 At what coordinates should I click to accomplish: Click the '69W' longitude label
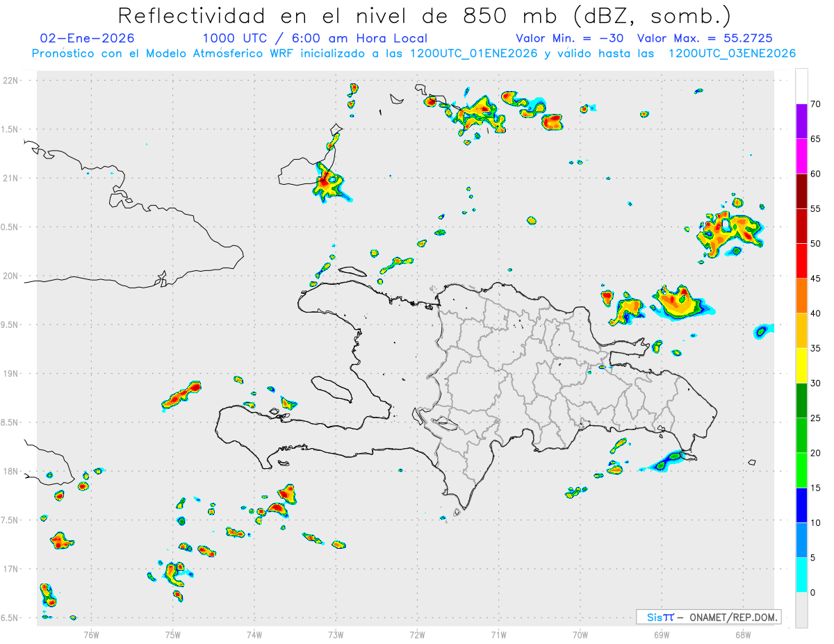pyautogui.click(x=661, y=634)
